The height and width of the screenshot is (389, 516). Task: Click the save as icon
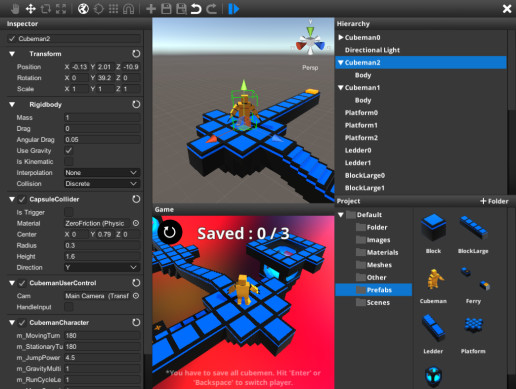pyautogui.click(x=181, y=9)
